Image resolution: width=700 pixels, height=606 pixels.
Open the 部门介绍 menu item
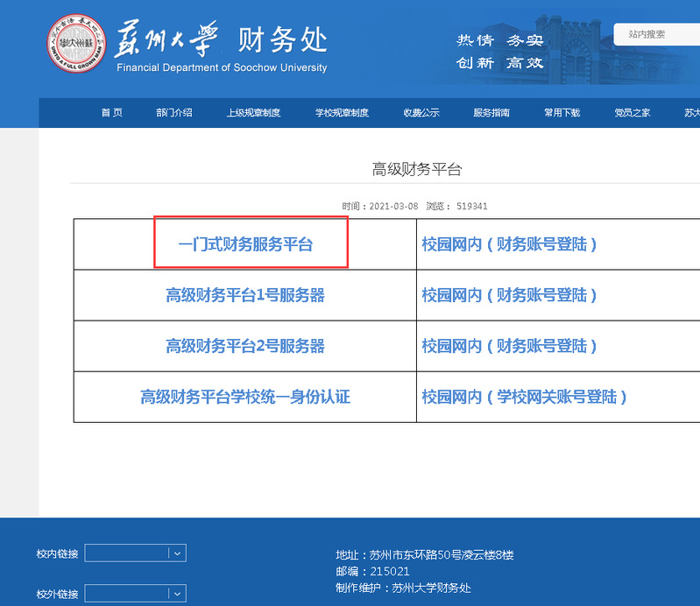point(174,113)
